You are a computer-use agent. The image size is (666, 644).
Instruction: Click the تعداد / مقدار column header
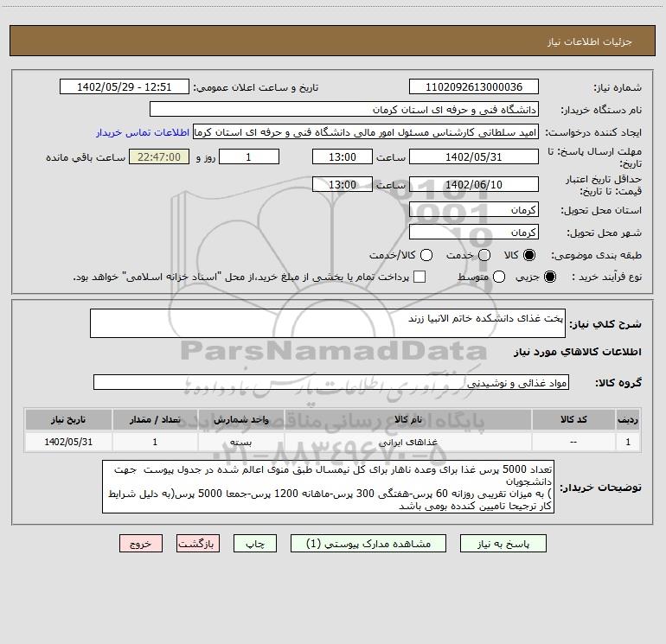(x=155, y=419)
